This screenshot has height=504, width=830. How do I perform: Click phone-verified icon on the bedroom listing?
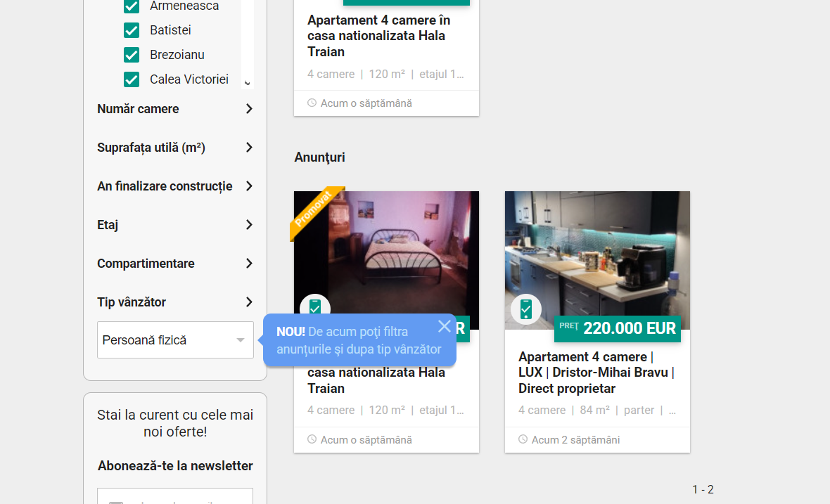(x=315, y=306)
